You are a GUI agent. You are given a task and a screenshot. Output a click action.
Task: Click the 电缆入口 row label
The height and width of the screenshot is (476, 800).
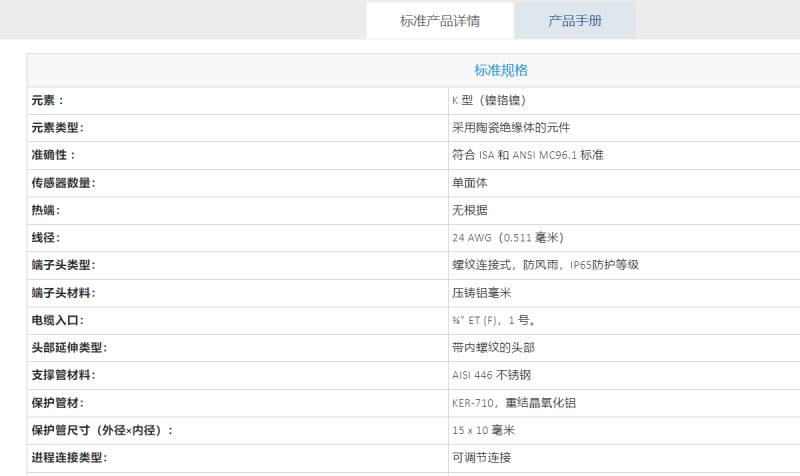[x=58, y=320]
